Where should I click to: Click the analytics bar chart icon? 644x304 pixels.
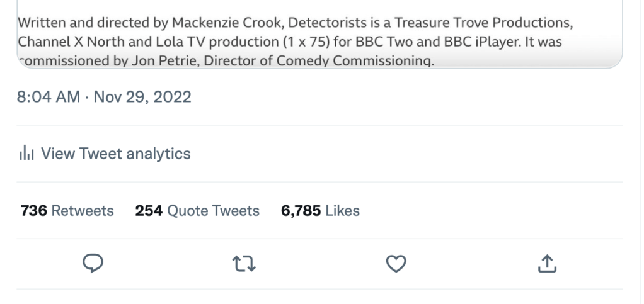[x=26, y=154]
